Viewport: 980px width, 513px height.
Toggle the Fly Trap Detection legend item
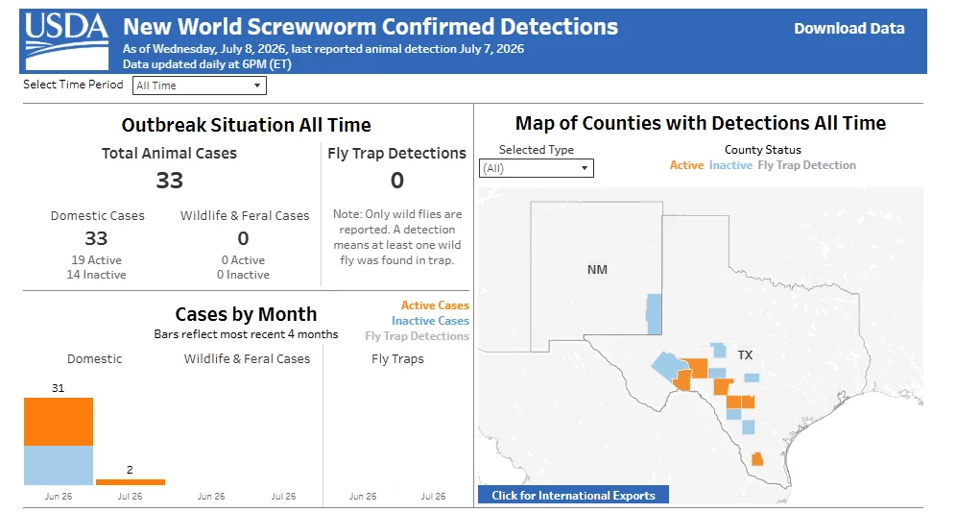807,165
